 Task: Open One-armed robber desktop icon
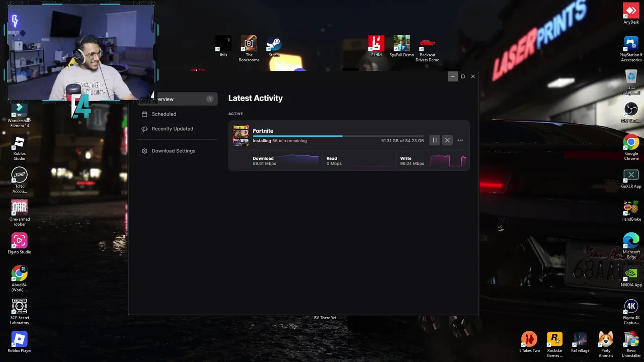tap(19, 213)
